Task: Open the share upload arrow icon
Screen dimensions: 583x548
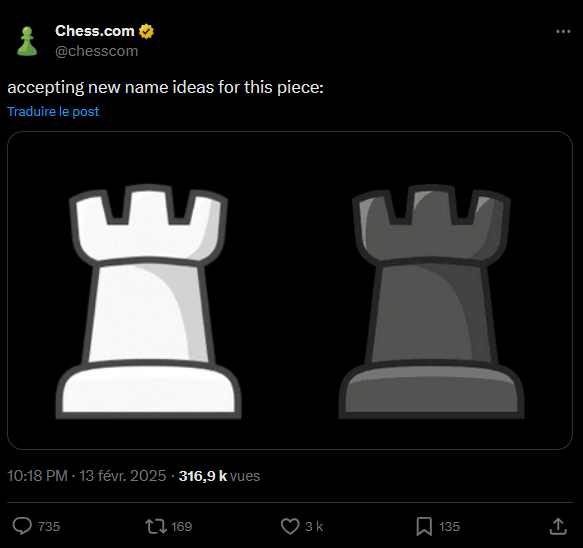Action: point(558,526)
